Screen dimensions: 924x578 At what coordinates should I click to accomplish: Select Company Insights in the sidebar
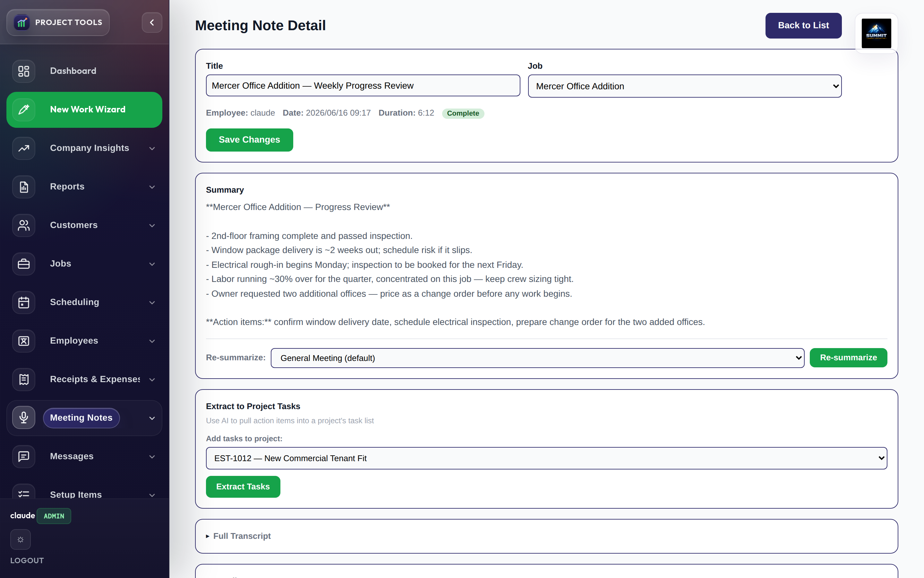89,148
